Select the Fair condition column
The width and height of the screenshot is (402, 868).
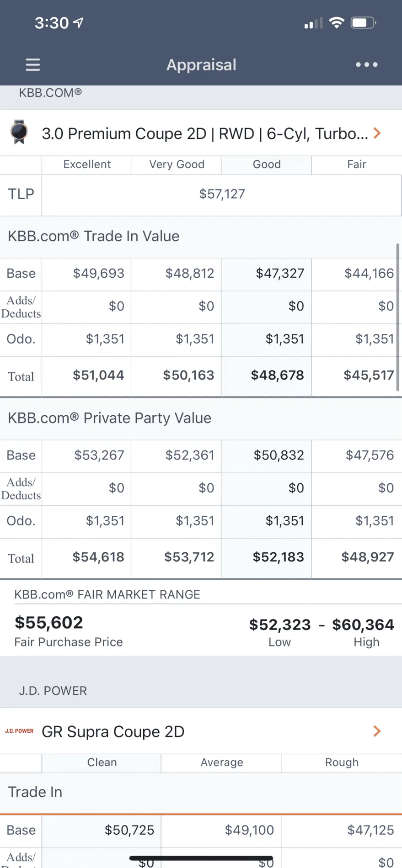[x=357, y=165]
